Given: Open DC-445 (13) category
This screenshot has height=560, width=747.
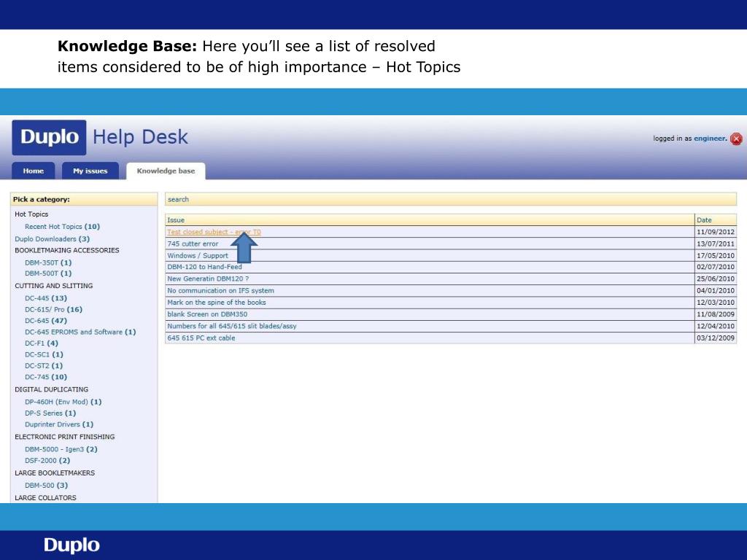Looking at the screenshot, I should tap(46, 298).
